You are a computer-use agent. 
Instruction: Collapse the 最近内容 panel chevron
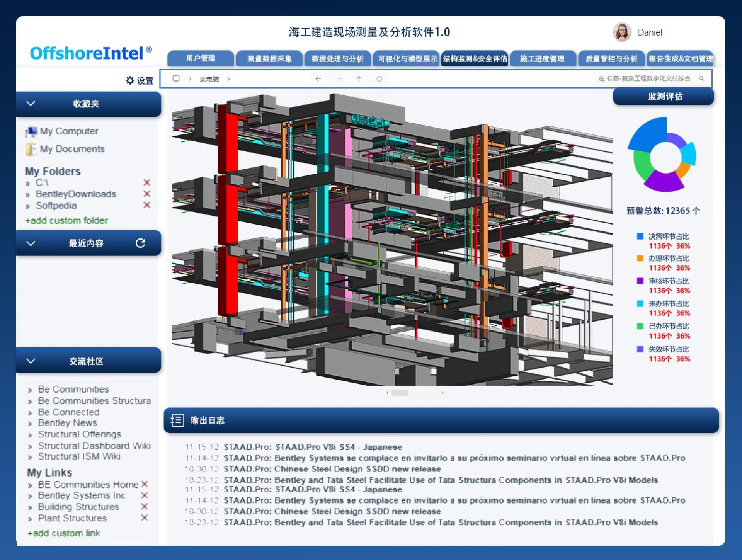31,243
